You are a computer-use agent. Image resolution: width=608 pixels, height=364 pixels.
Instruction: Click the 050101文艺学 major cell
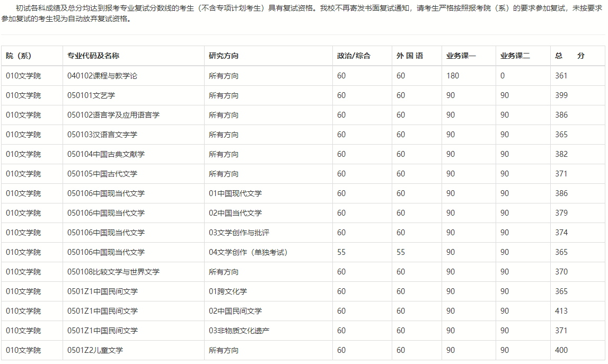click(x=91, y=95)
